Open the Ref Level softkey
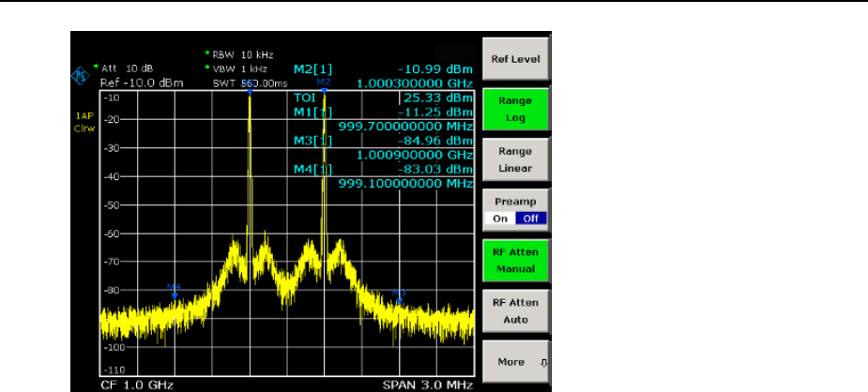 coord(515,59)
